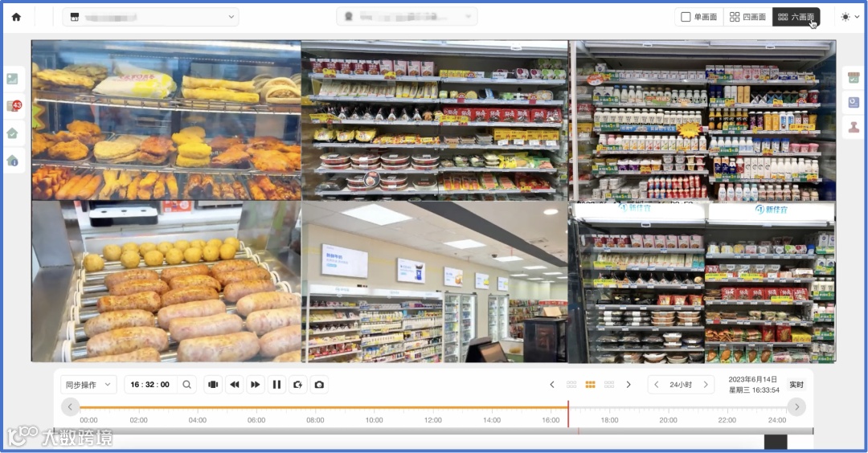
Task: Click the date text 2023年6月14日
Action: click(x=752, y=379)
